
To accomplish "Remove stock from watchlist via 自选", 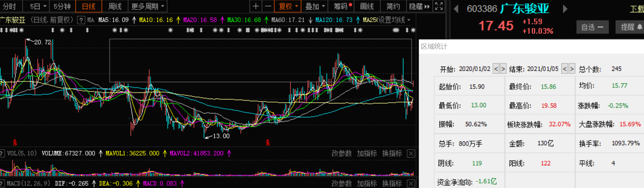I will coord(592,27).
